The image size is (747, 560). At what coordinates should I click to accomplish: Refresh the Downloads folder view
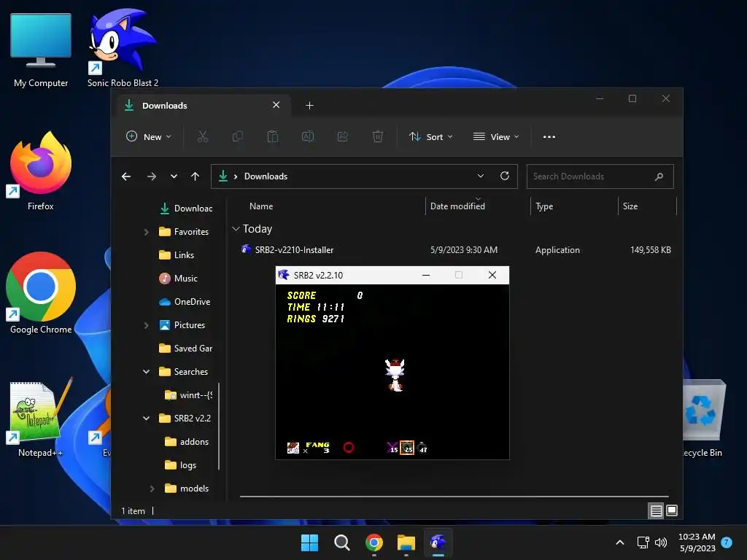coord(505,176)
